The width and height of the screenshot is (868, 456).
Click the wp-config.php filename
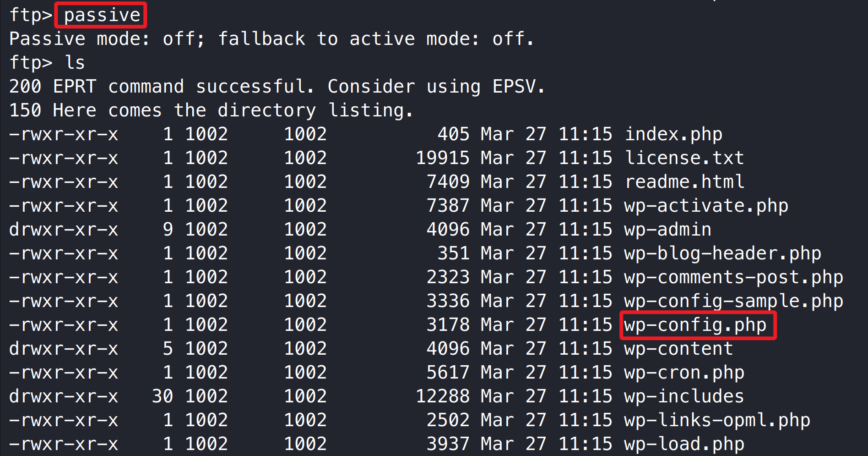pyautogui.click(x=695, y=325)
